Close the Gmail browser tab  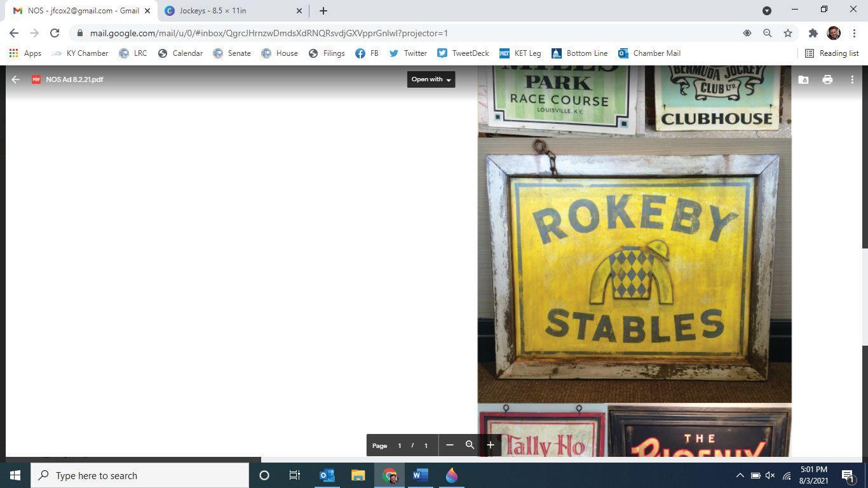tap(147, 11)
